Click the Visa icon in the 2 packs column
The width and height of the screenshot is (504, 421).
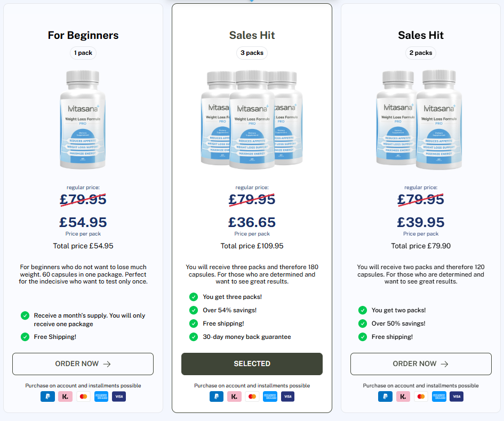pyautogui.click(x=456, y=396)
